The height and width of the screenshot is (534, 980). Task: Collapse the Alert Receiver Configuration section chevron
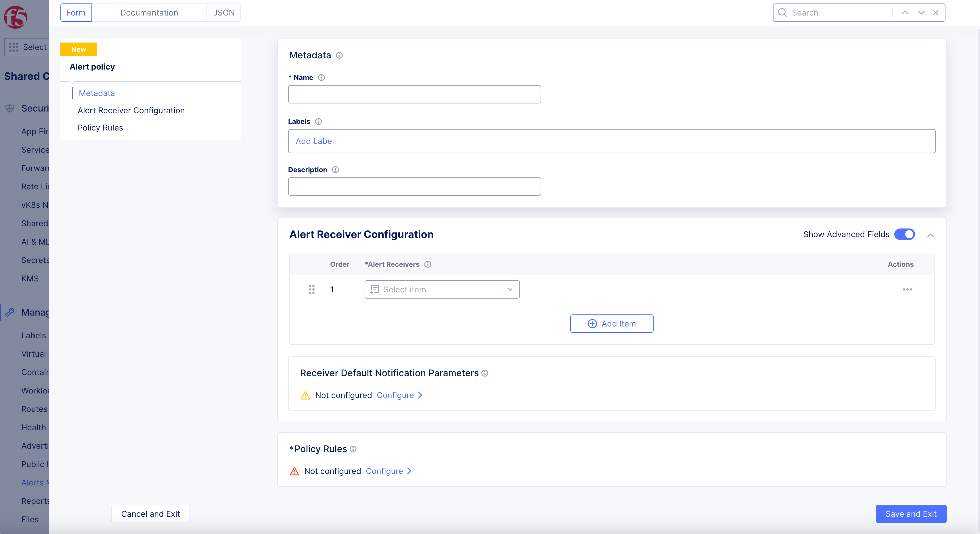[931, 235]
